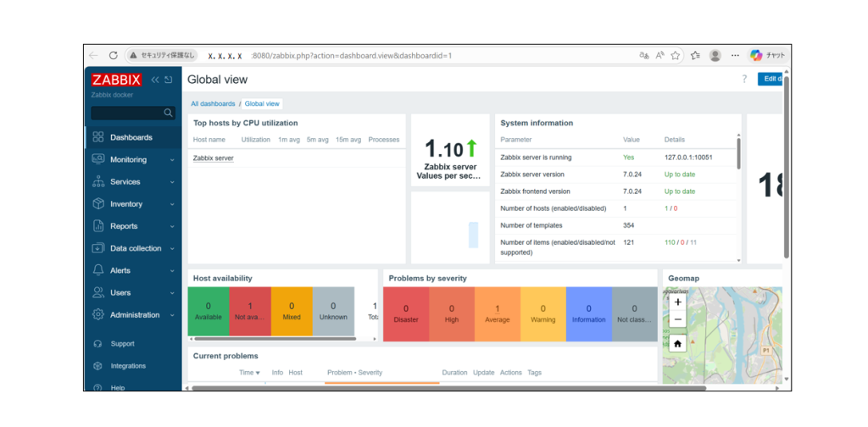Screen dimensions: 868x427
Task: Click the browser profile avatar icon
Action: 715,55
